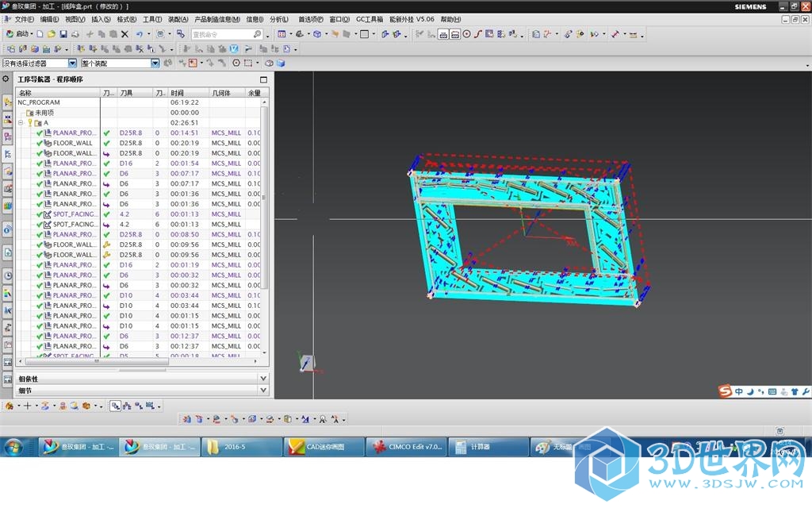This screenshot has width=812, height=508.
Task: Click the circle sketch icon in top toolbar
Action: point(466,34)
